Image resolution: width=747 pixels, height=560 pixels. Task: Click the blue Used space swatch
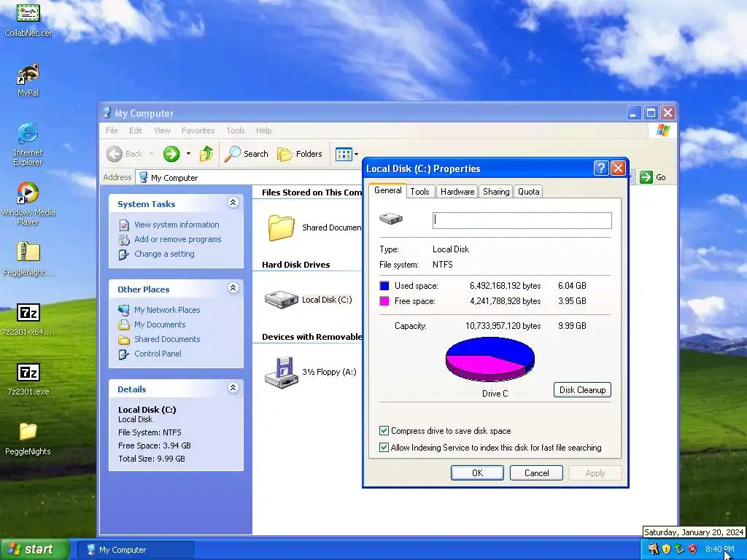click(x=384, y=286)
